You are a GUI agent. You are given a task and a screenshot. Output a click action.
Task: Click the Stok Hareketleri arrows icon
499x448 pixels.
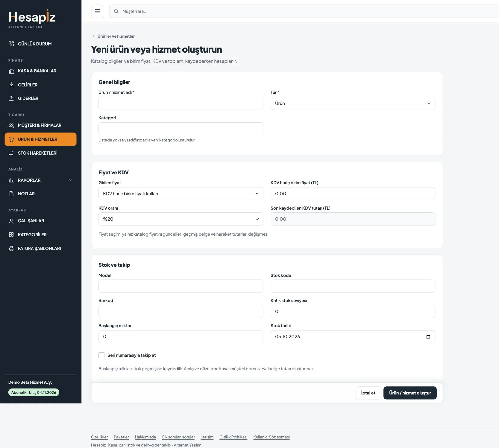point(11,153)
